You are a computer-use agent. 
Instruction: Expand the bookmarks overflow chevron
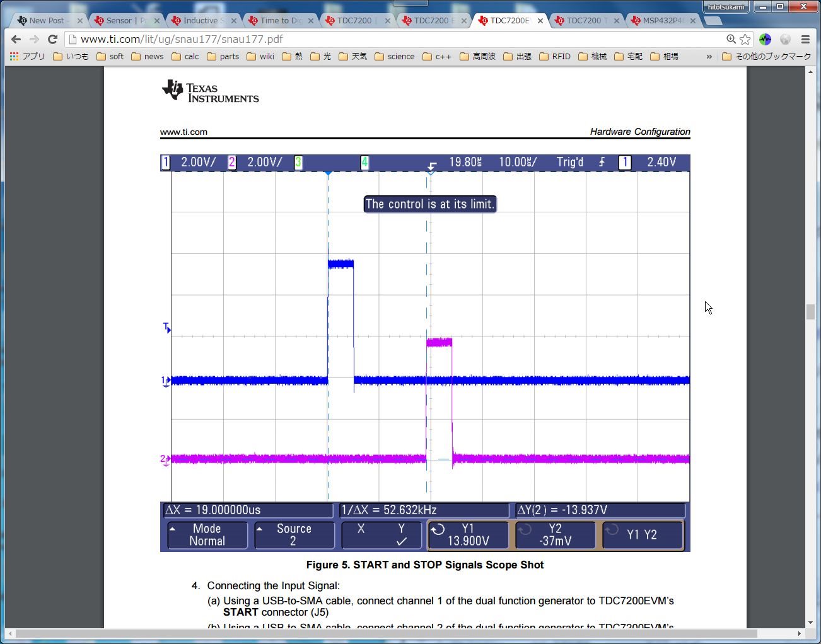click(x=709, y=56)
